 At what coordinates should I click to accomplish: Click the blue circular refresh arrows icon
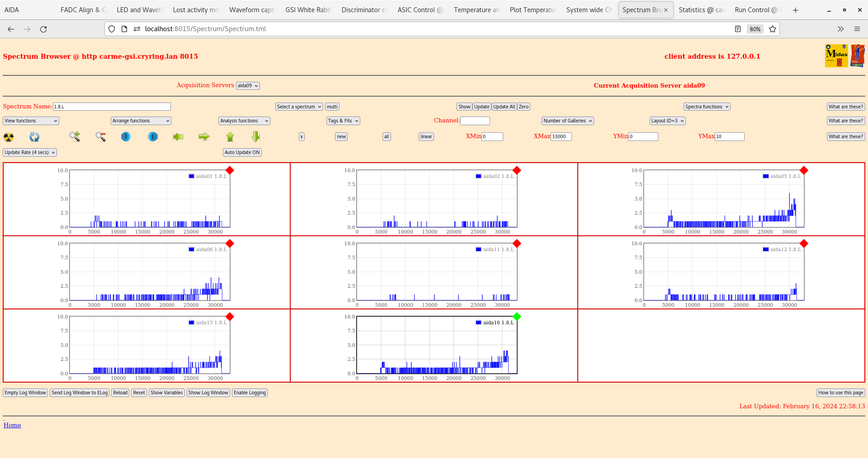[x=34, y=137]
